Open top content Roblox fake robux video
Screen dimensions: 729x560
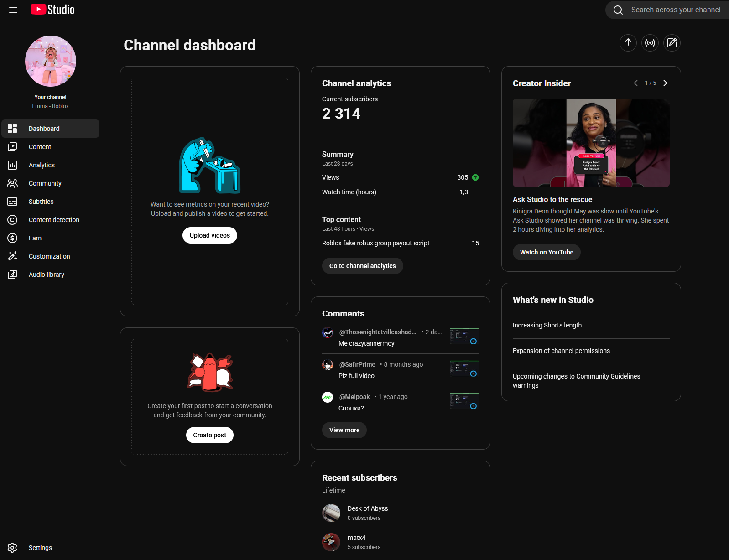coord(375,243)
